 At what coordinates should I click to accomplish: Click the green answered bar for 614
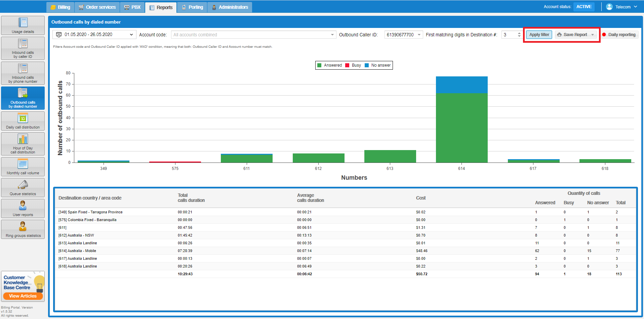[461, 128]
